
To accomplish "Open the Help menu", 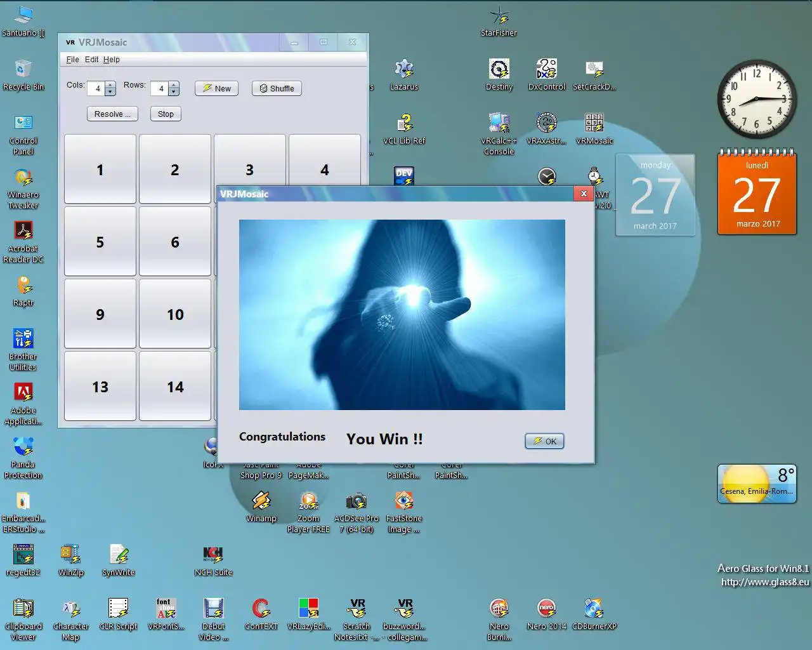I will (112, 60).
